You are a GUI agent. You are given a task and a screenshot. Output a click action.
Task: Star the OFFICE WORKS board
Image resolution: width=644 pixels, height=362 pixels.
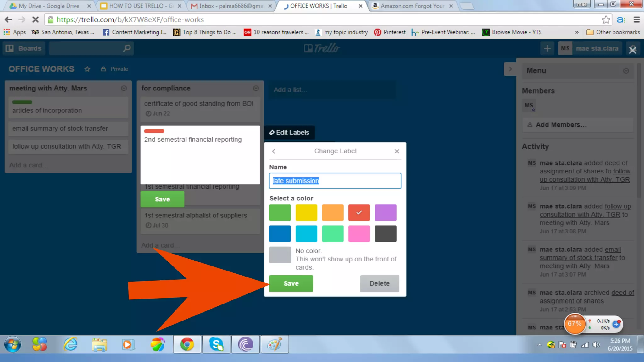(x=87, y=69)
